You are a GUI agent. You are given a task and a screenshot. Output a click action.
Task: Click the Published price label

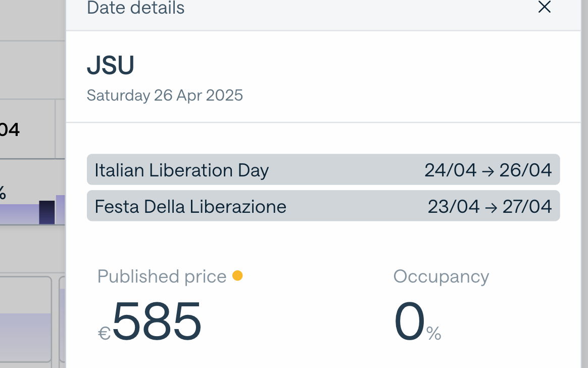click(x=162, y=277)
